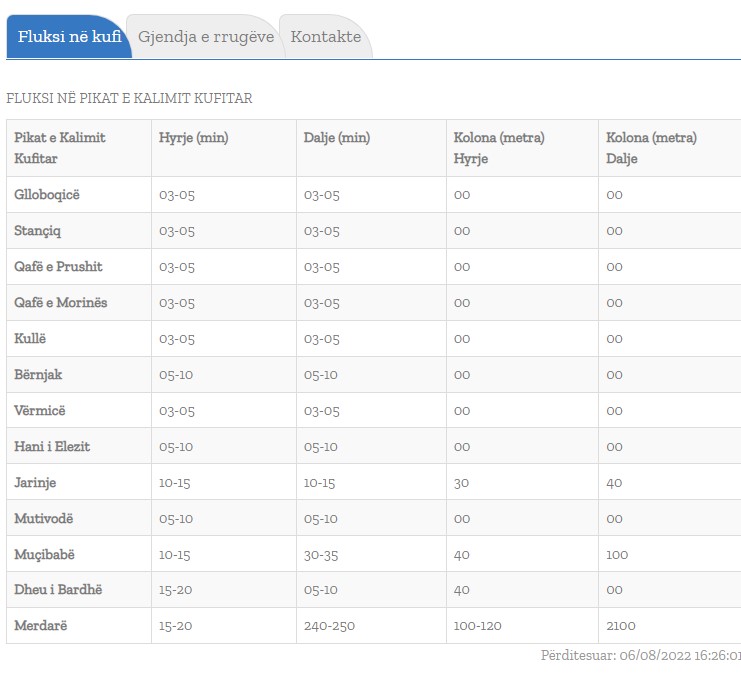Select the Vërmicë row label
Image resolution: width=741 pixels, height=677 pixels.
point(40,411)
